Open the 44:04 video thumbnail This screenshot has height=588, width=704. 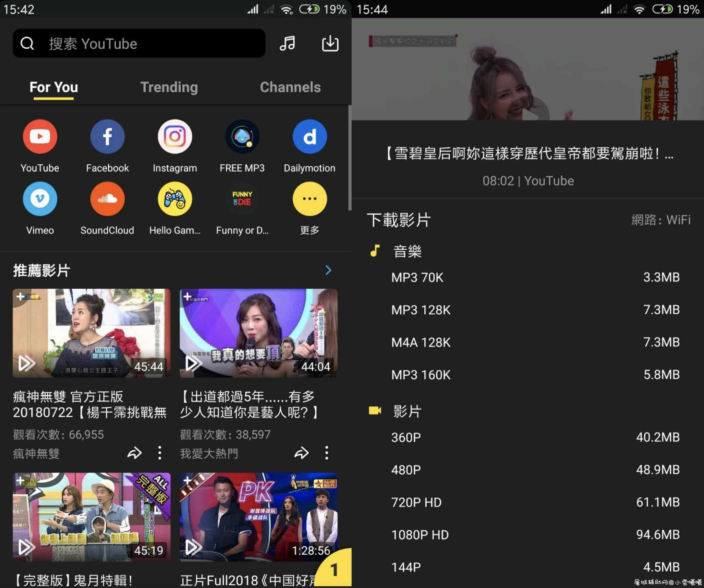coord(258,333)
